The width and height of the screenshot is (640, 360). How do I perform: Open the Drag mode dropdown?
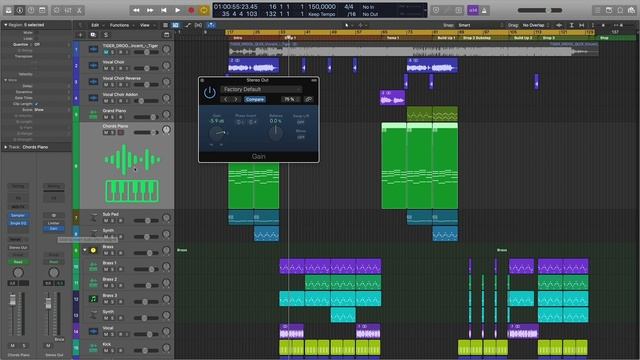(x=535, y=25)
